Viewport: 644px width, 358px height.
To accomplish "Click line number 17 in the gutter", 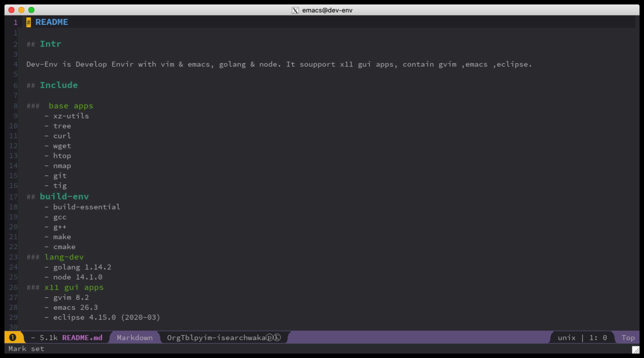I will tap(13, 197).
